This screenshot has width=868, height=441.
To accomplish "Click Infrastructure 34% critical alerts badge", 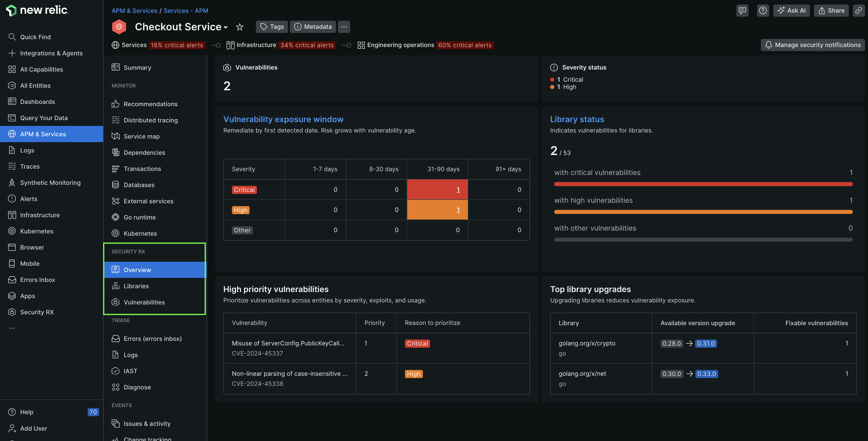I will [x=307, y=45].
